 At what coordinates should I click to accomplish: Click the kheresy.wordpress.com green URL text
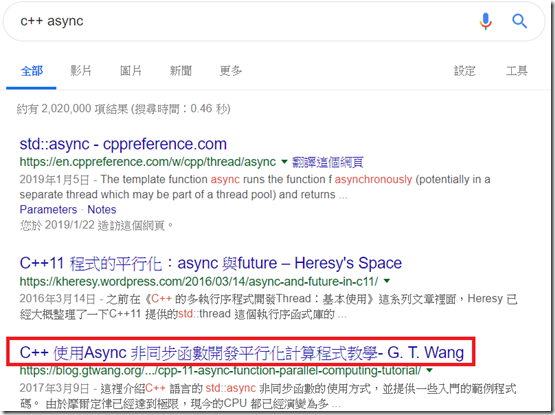click(x=199, y=282)
